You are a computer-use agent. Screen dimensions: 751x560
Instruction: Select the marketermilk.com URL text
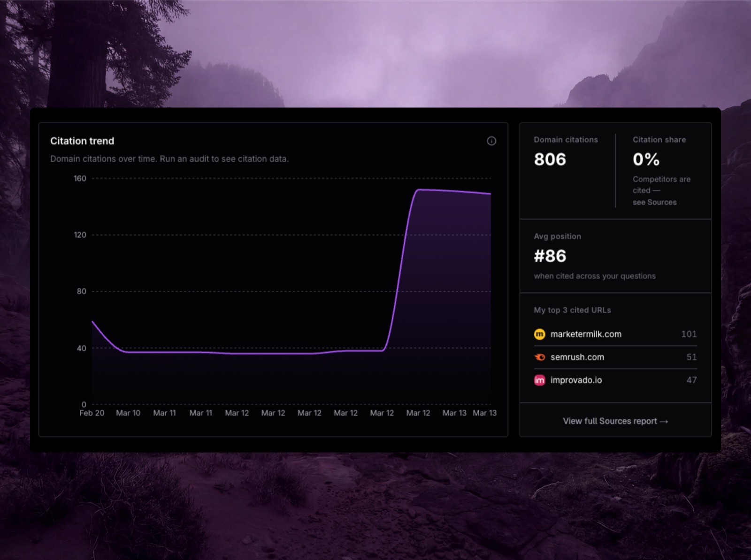pos(585,334)
